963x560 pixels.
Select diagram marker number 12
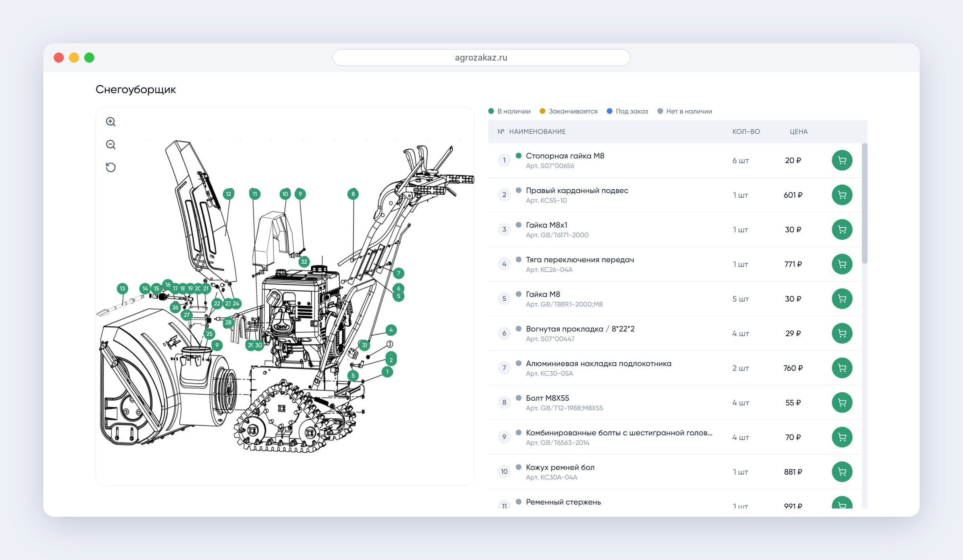(228, 194)
